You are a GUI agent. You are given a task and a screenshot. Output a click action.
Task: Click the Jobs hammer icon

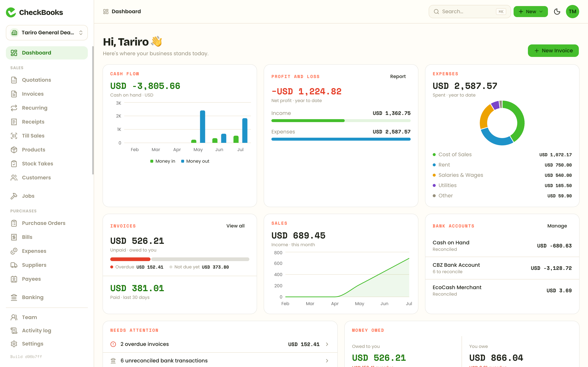(x=14, y=196)
